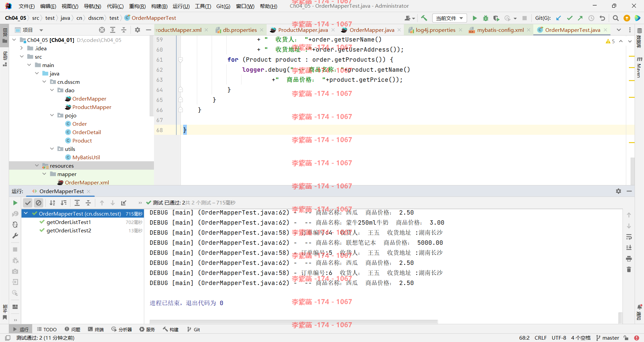644x342 pixels.
Task: Hide the Project panel with minus icon
Action: tap(149, 30)
